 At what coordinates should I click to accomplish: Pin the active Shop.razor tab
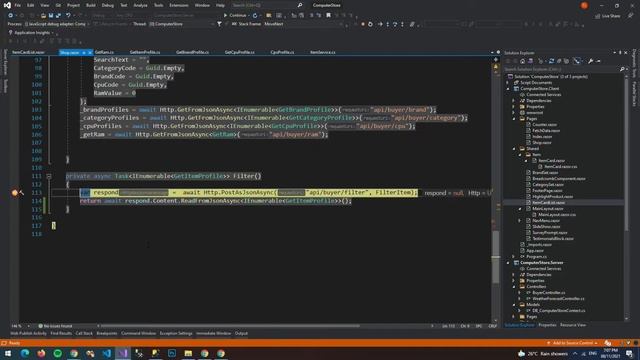(x=84, y=53)
